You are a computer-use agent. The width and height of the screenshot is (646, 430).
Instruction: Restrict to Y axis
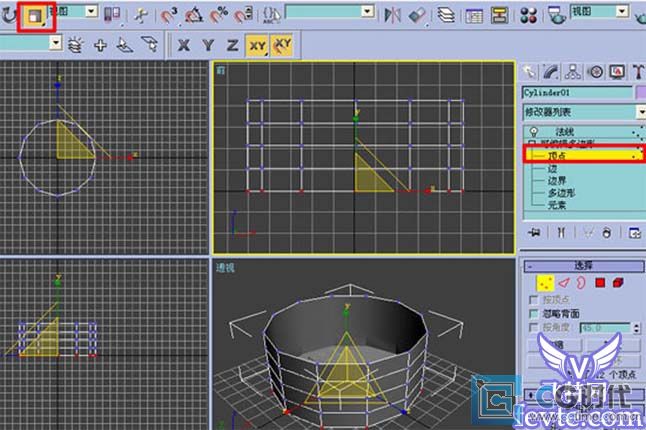tap(208, 44)
